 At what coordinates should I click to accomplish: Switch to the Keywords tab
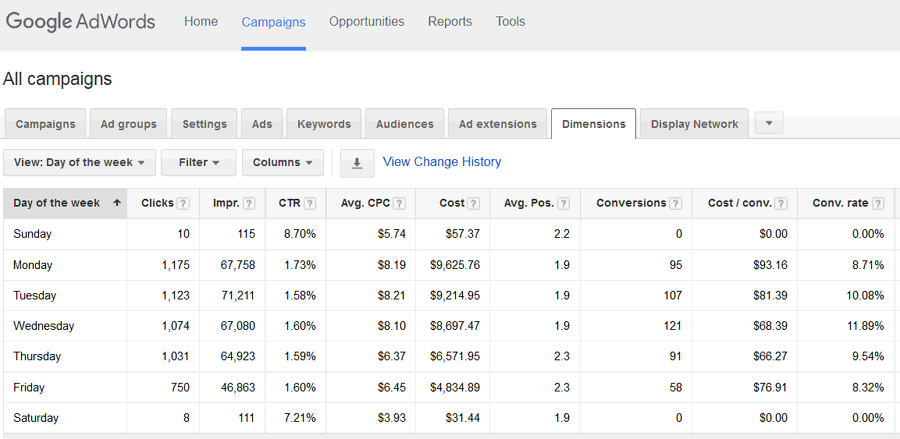[x=324, y=124]
